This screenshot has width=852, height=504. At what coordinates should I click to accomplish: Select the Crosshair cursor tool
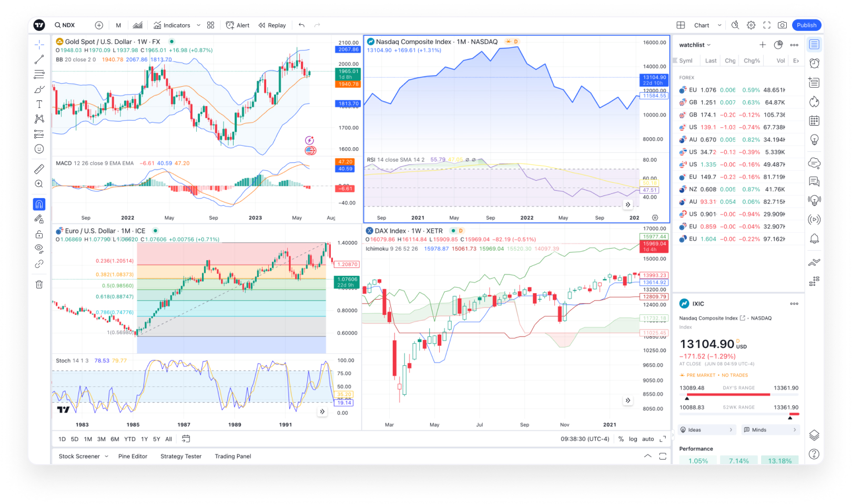coord(38,45)
